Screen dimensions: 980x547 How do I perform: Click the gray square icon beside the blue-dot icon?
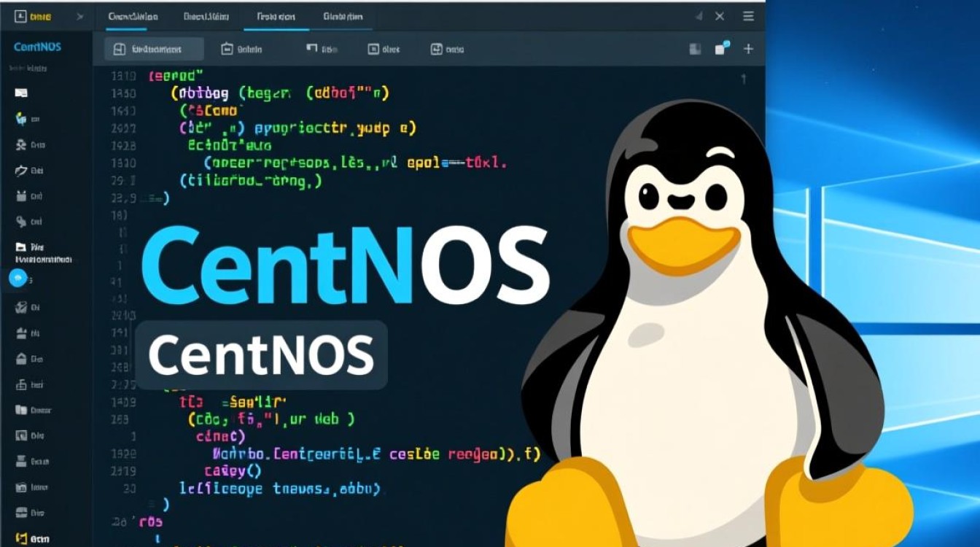pos(696,49)
